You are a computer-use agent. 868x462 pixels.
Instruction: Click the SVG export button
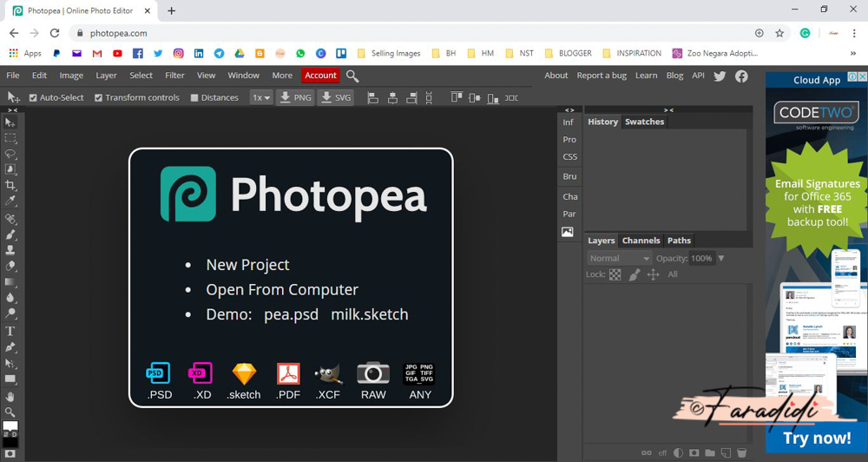click(336, 98)
